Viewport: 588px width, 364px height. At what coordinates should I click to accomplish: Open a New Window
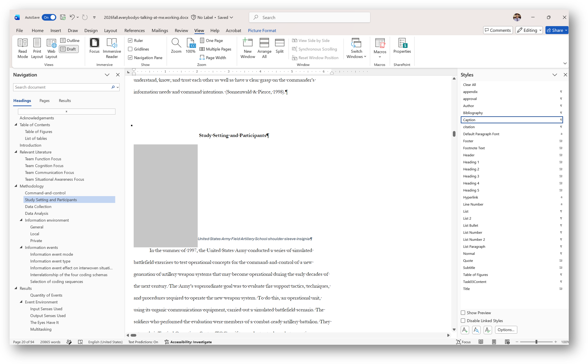248,48
